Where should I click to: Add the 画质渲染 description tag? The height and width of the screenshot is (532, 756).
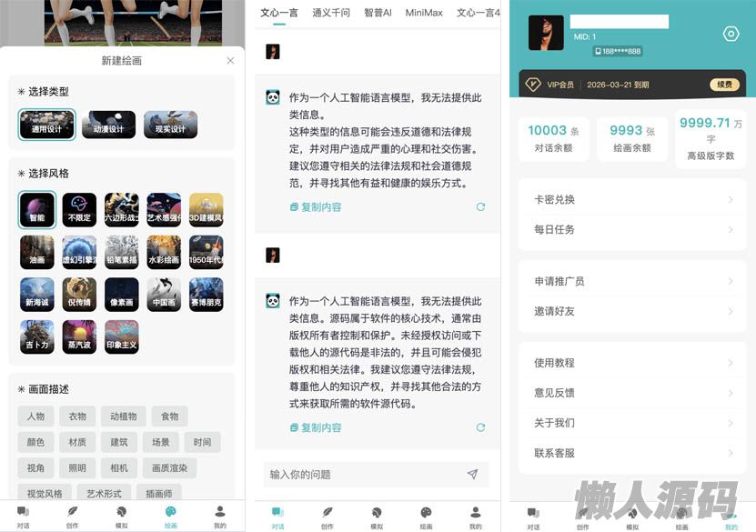[x=169, y=468]
